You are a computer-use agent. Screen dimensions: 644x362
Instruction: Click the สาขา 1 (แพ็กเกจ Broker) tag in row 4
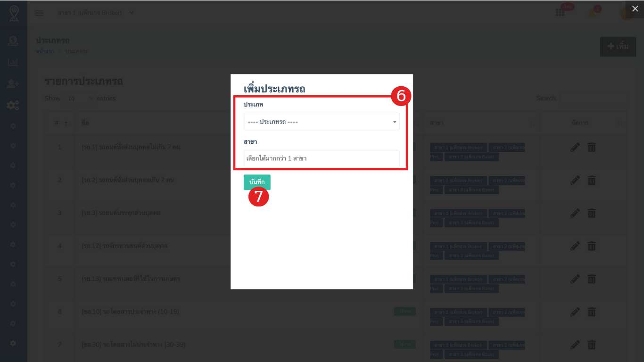(x=458, y=246)
